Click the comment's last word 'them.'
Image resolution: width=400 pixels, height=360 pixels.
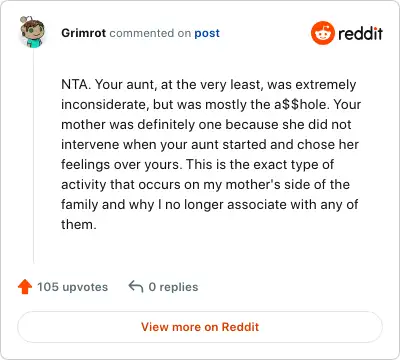79,224
